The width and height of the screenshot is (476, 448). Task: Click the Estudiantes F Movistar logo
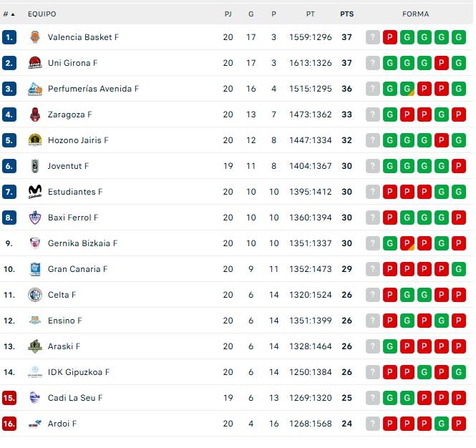pyautogui.click(x=35, y=192)
